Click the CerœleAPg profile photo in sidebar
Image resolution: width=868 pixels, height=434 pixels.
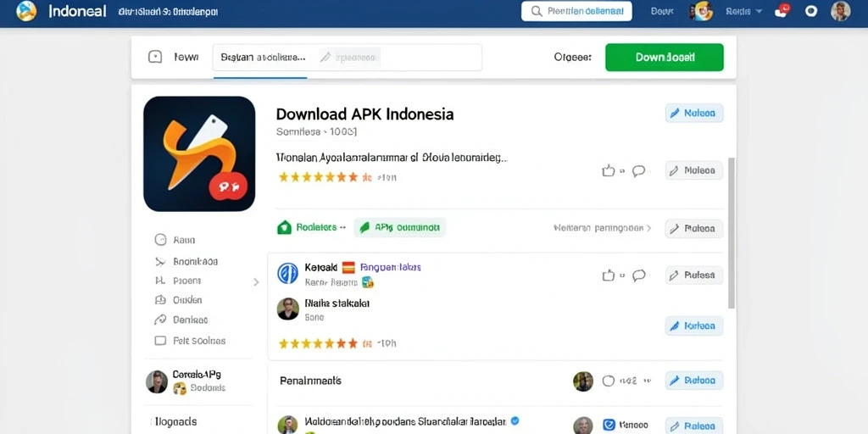[157, 382]
